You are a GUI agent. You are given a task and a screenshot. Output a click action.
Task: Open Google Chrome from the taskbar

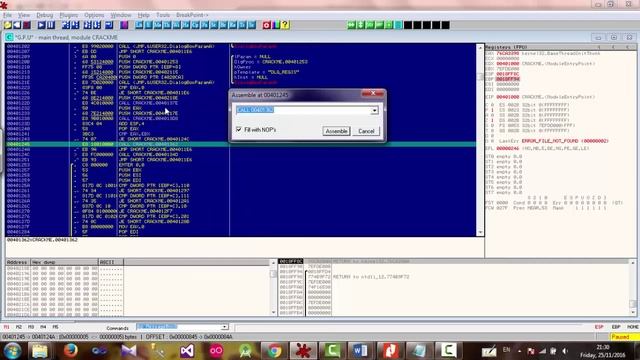[x=274, y=351]
